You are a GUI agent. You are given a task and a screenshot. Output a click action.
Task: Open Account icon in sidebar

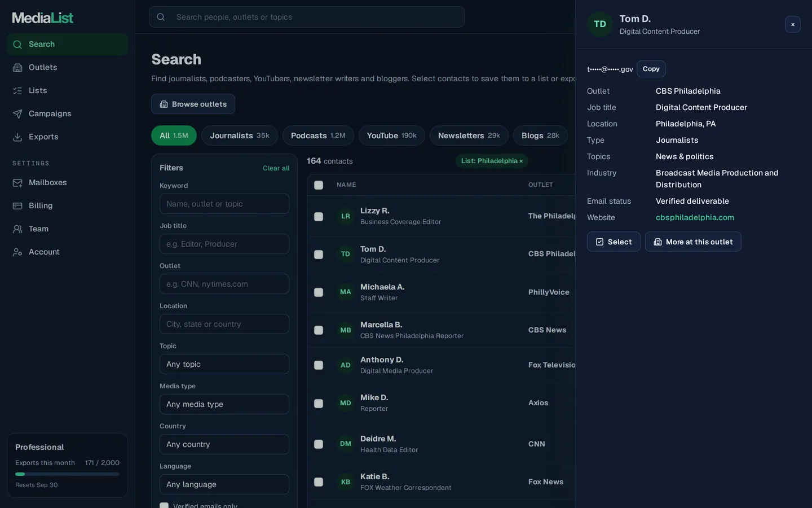tap(17, 252)
